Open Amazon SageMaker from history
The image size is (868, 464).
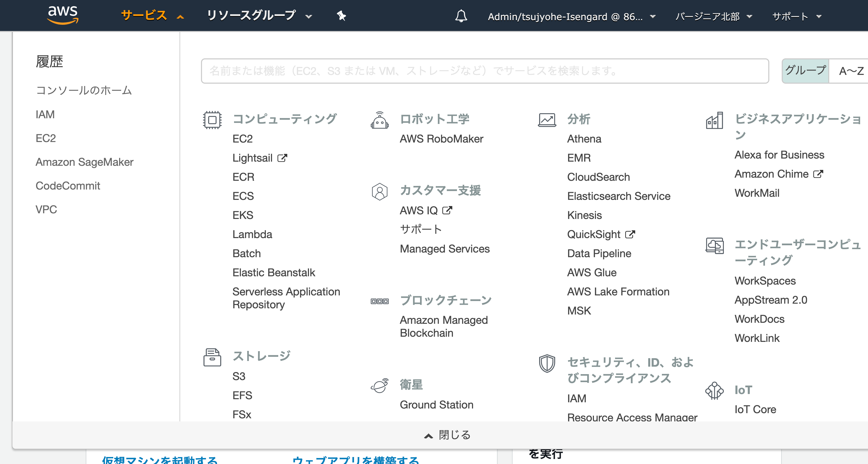pos(84,162)
